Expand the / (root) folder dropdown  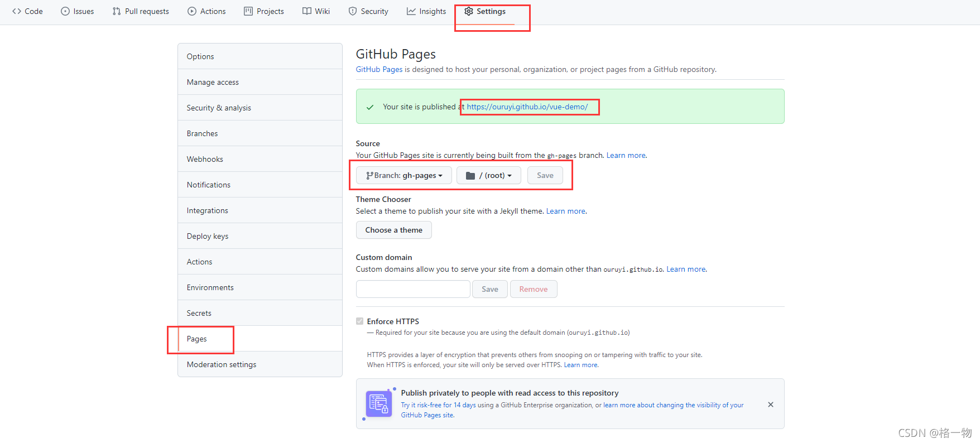[489, 175]
